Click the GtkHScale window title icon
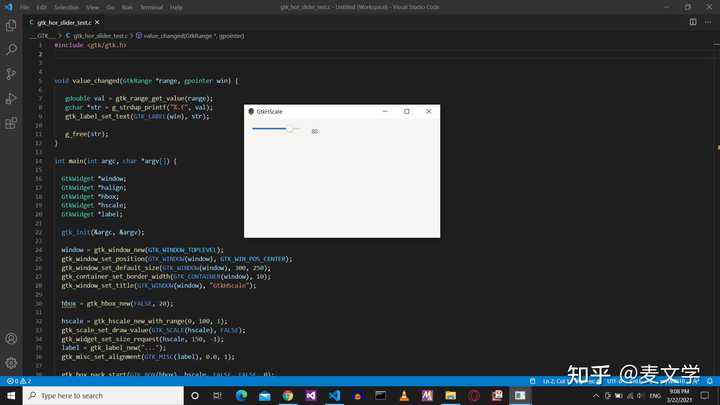Image resolution: width=720 pixels, height=405 pixels. [x=251, y=112]
